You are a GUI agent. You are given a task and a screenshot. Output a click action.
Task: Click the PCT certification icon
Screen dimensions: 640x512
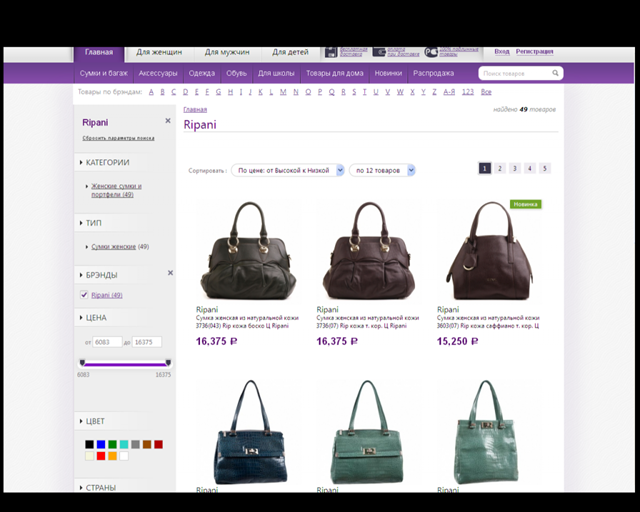[431, 52]
